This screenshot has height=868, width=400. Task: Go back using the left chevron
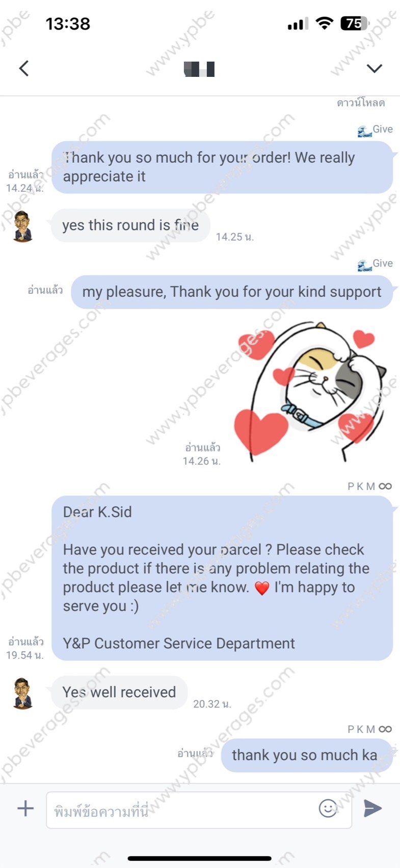(x=24, y=68)
